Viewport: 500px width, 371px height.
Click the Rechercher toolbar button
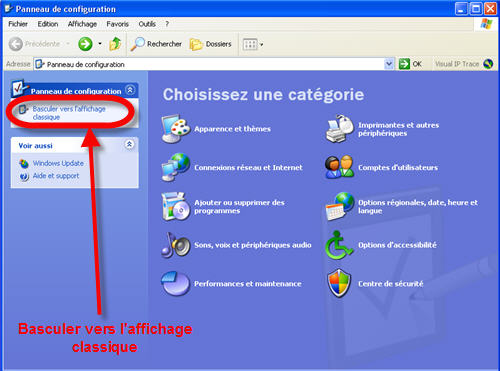[156, 44]
